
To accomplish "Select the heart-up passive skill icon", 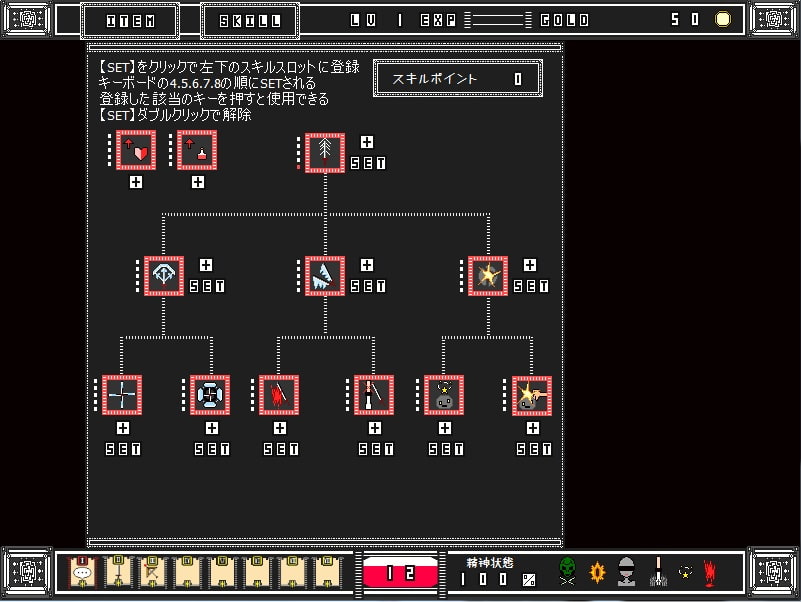I will [x=137, y=151].
